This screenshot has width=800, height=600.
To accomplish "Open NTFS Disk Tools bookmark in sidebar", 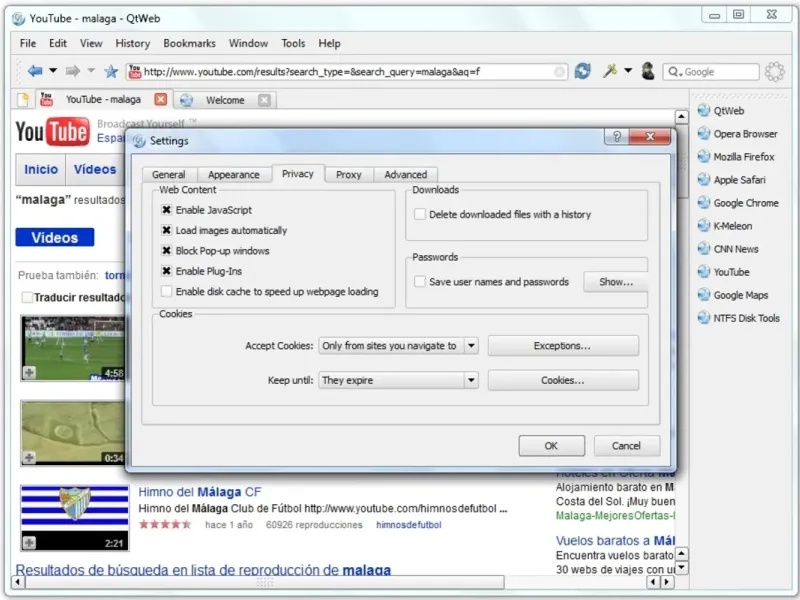I will coord(739,318).
